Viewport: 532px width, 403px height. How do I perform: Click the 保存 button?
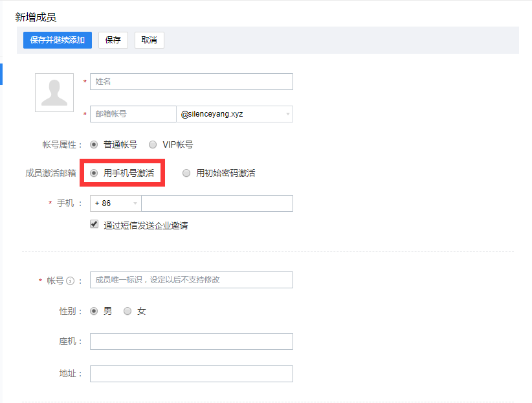[113, 40]
